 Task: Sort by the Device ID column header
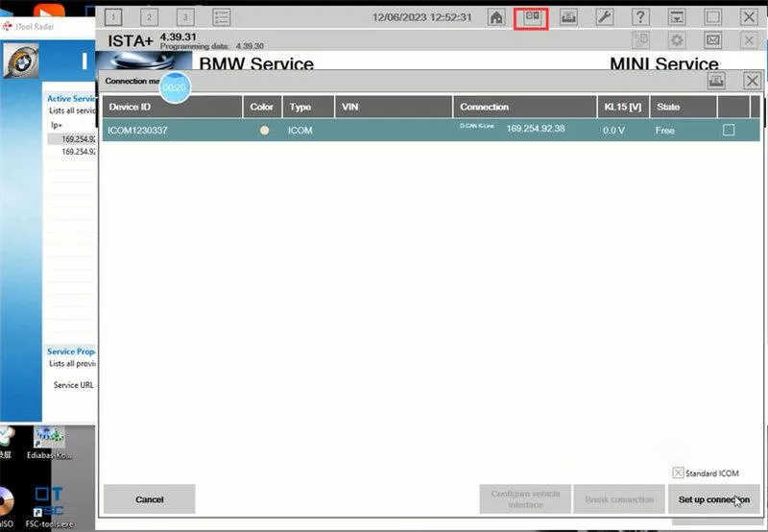click(x=172, y=107)
